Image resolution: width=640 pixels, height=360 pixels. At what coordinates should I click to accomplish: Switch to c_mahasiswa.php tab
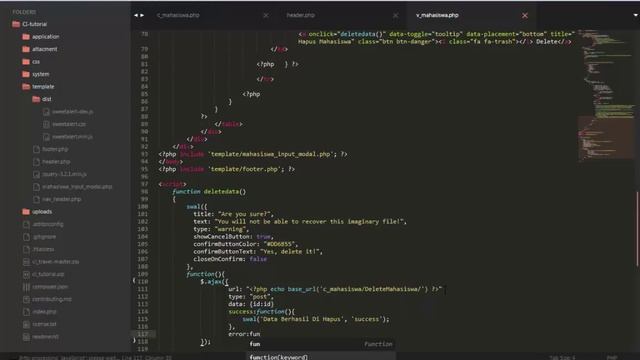tap(178, 15)
